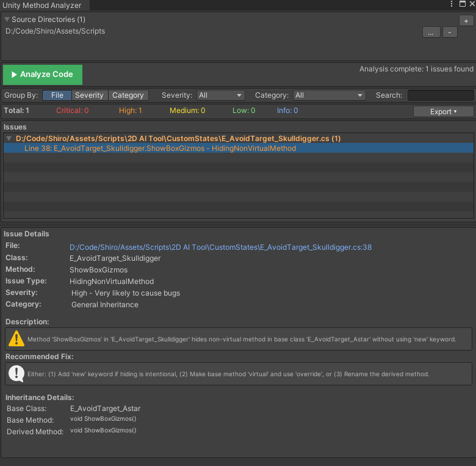Click the Issues section header
Viewport: 476px width, 466px height.
[x=15, y=127]
